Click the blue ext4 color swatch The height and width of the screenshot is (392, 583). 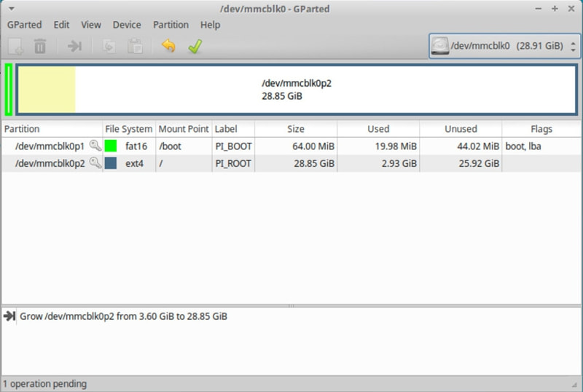click(111, 163)
